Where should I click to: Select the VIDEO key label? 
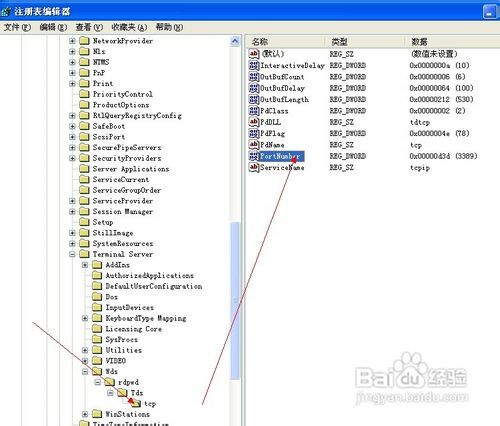click(x=116, y=361)
